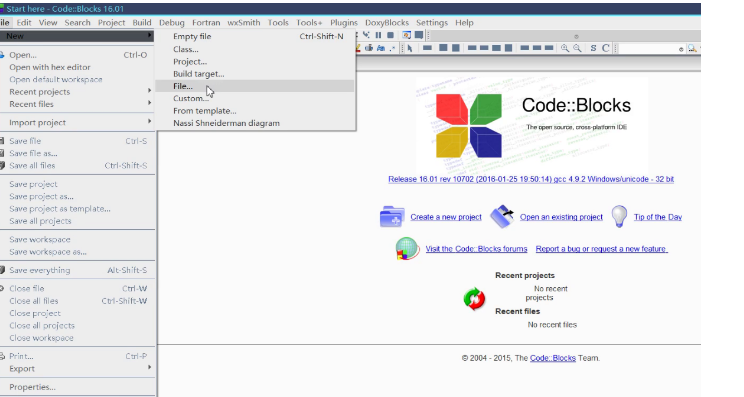Click the Code::Blocks colored cubes logo
The height and width of the screenshot is (397, 744).
click(x=469, y=126)
